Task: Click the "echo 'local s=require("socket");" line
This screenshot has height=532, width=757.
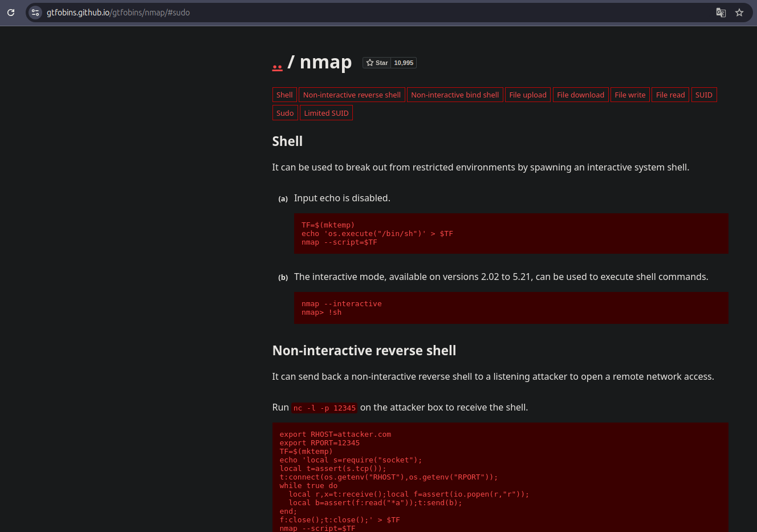Action: (351, 460)
